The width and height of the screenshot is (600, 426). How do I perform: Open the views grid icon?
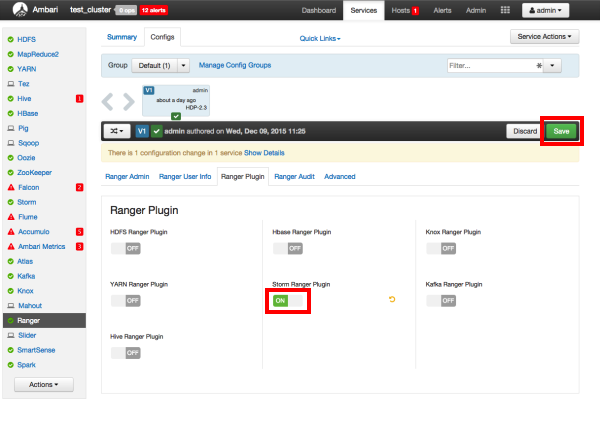(505, 10)
